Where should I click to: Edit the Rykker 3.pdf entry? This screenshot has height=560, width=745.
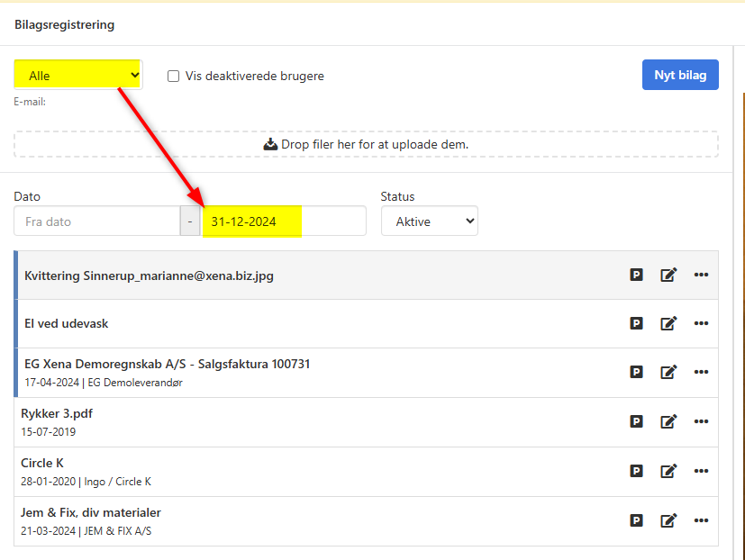668,421
